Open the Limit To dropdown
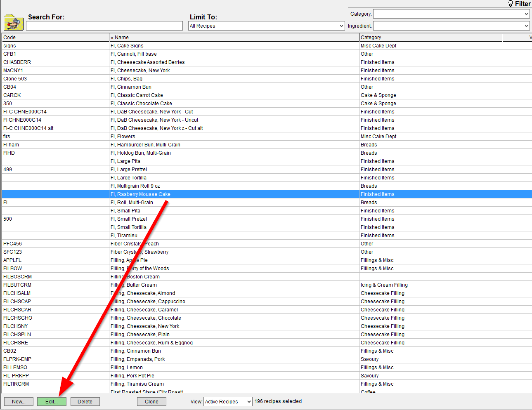Image resolution: width=532 pixels, height=410 pixels. tap(266, 26)
